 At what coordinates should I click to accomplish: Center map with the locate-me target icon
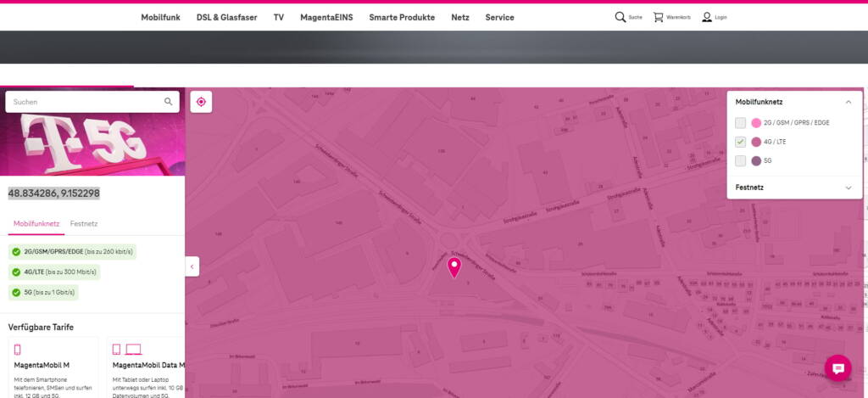pyautogui.click(x=201, y=102)
